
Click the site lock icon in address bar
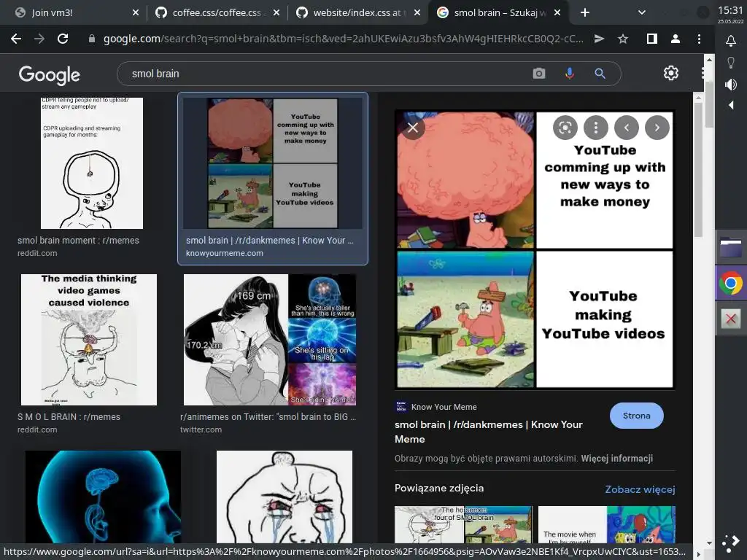[x=92, y=39]
